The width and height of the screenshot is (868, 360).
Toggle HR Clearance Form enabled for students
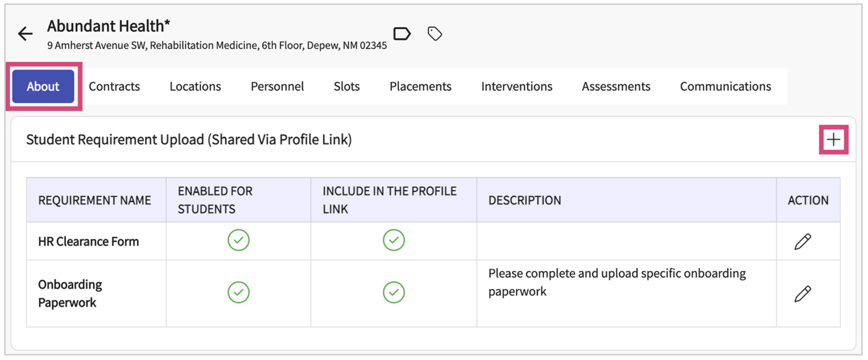(x=238, y=240)
